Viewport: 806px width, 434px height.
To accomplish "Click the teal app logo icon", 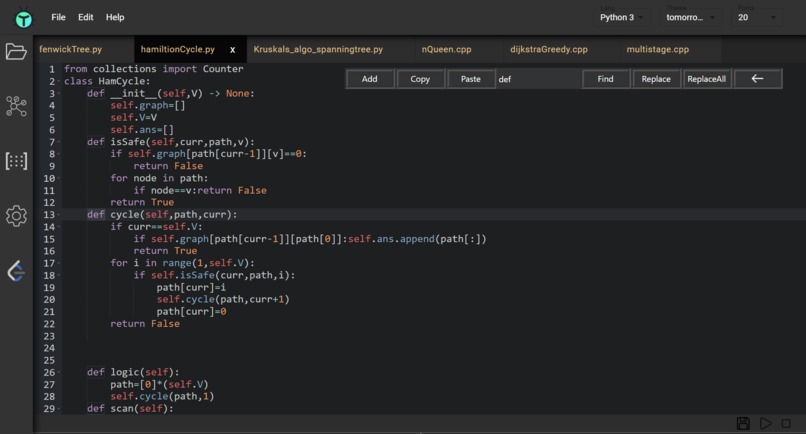I will point(23,19).
